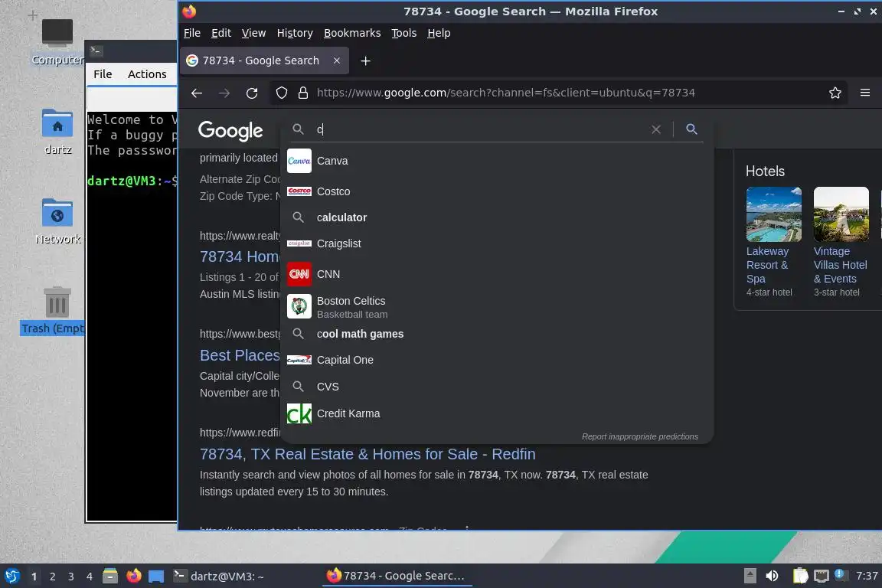Click the site security padlock icon
This screenshot has height=588, width=882.
(x=302, y=93)
